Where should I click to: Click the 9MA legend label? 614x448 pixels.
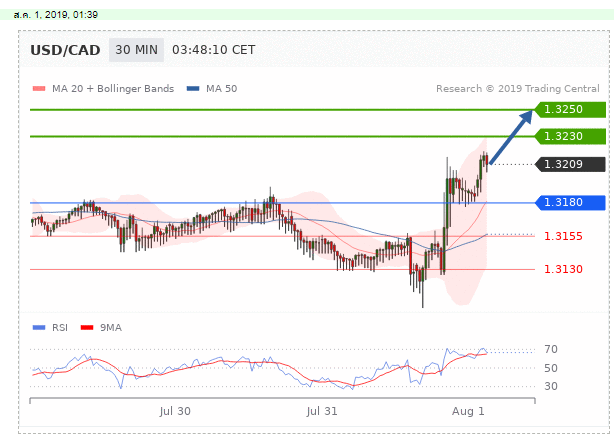click(x=111, y=327)
